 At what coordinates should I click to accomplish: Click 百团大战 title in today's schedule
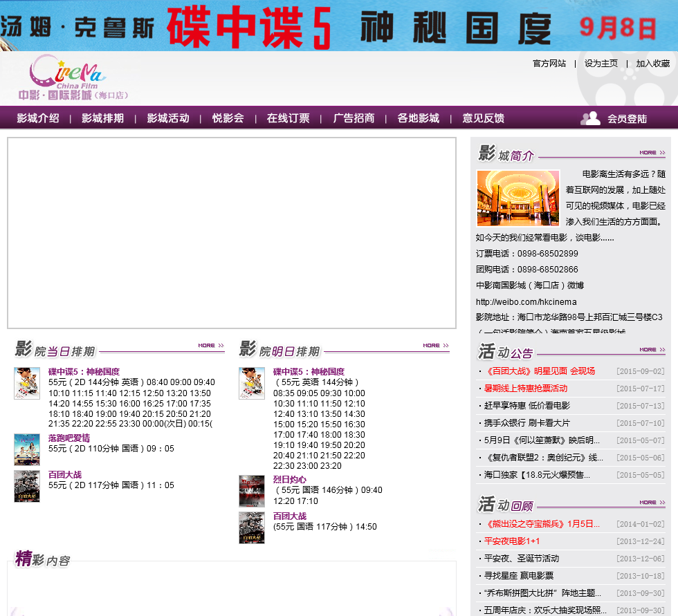[65, 475]
